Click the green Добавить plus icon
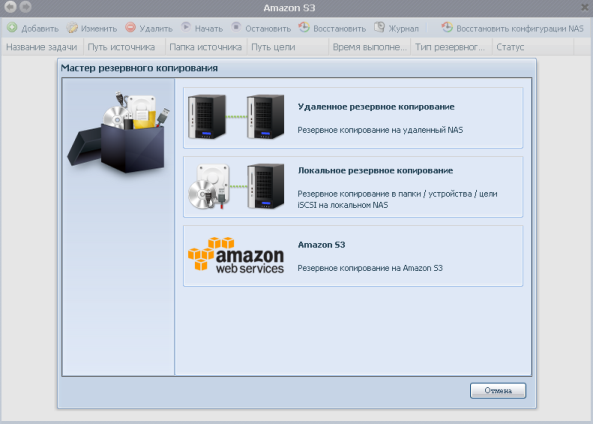The width and height of the screenshot is (593, 424). [12, 27]
